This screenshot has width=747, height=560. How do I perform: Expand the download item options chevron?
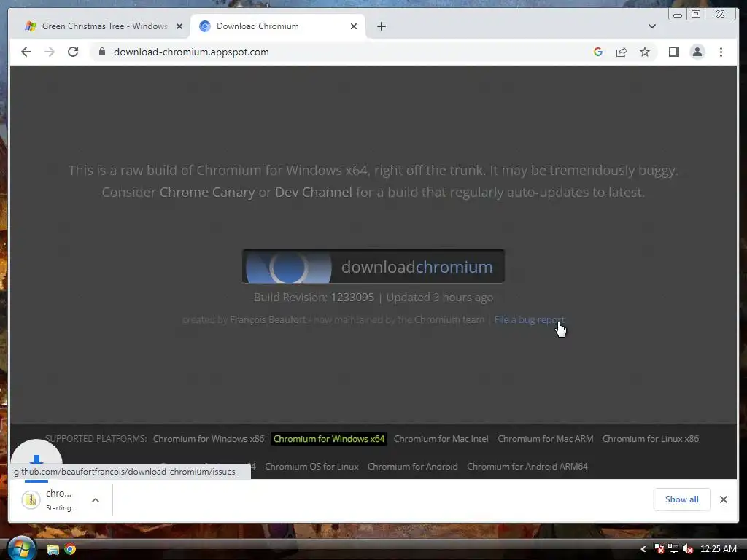coord(96,500)
